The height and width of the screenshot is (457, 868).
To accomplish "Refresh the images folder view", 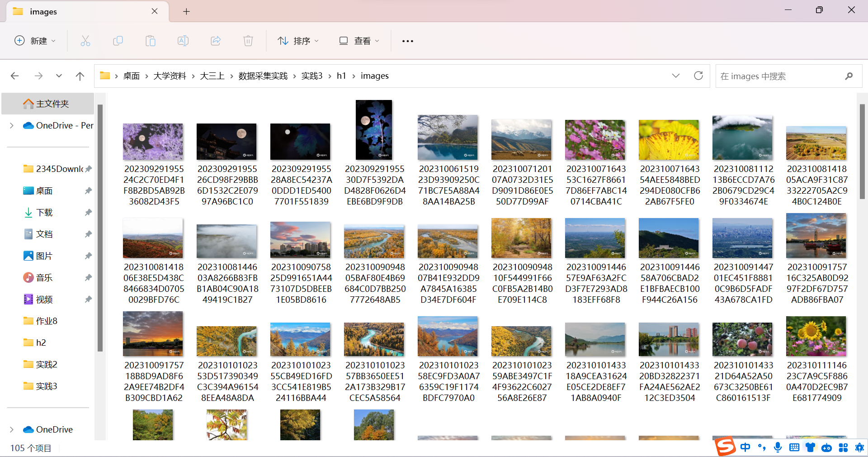I will 698,76.
